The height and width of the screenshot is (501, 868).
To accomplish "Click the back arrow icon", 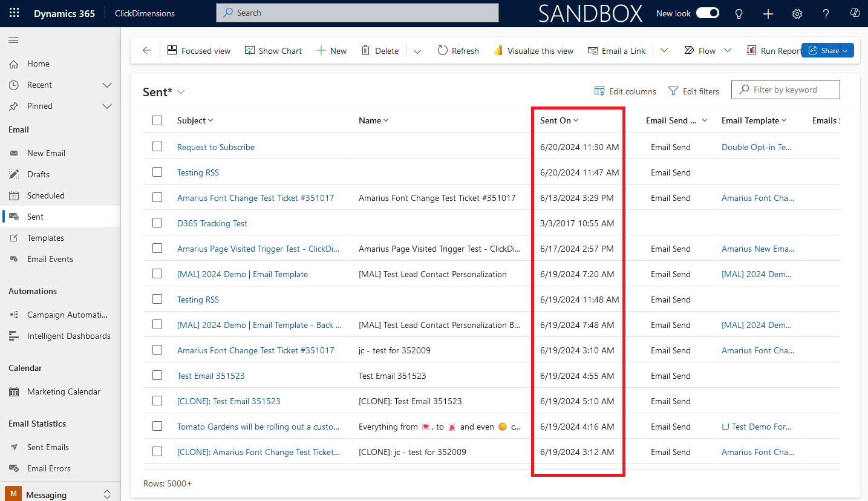I will (147, 51).
